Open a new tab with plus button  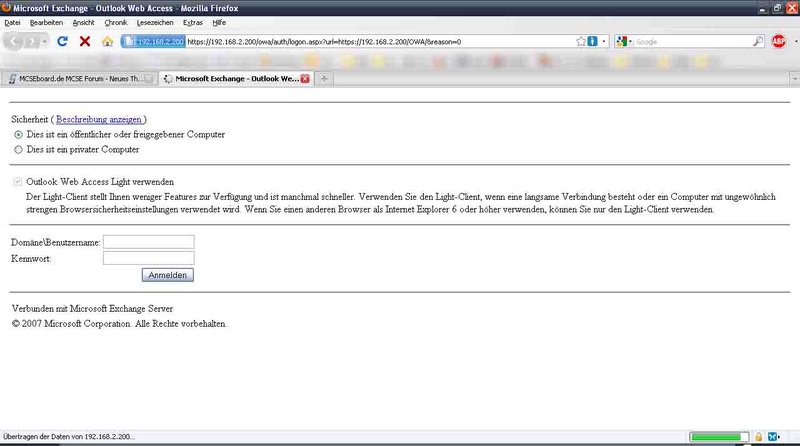(x=324, y=79)
